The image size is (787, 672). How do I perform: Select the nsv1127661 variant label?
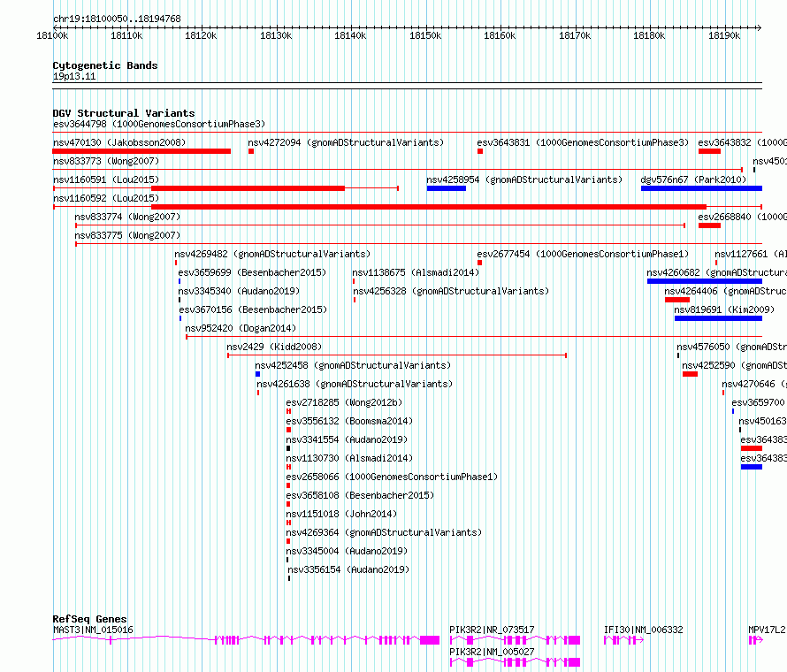(751, 254)
